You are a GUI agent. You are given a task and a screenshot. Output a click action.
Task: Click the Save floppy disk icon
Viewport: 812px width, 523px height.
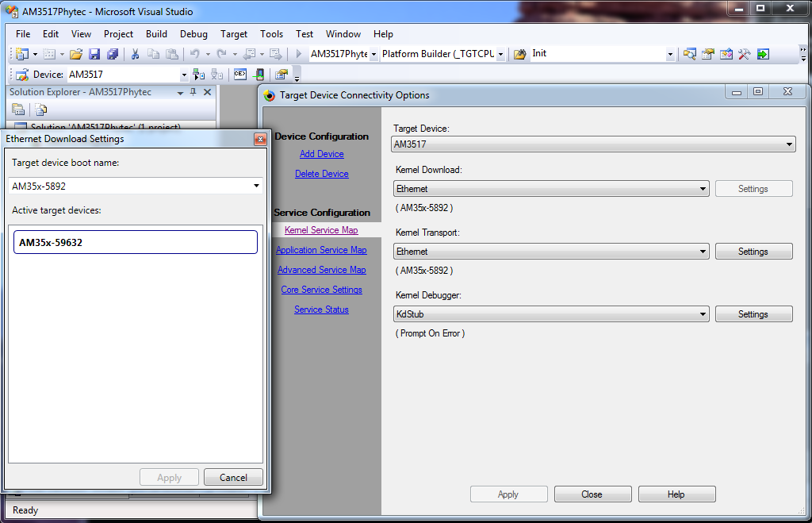pos(94,54)
